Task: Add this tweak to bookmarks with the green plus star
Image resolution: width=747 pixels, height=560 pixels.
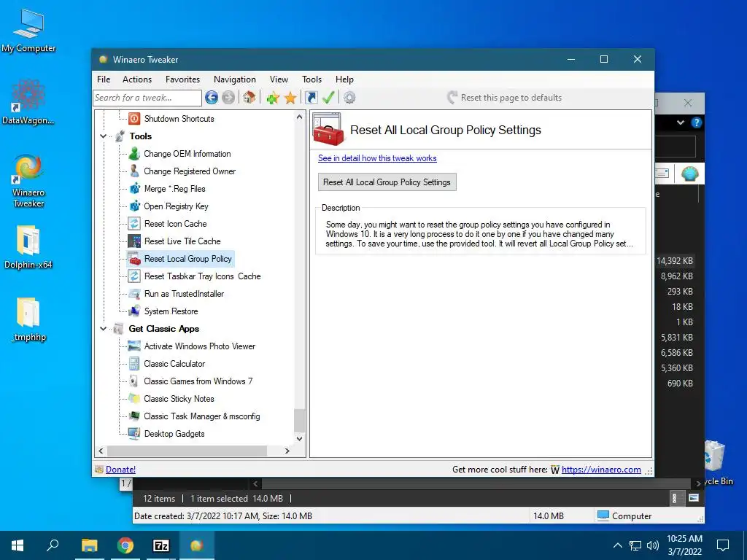Action: tap(273, 98)
